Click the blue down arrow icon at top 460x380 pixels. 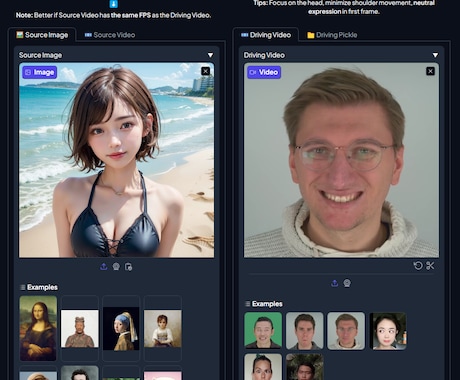point(114,4)
